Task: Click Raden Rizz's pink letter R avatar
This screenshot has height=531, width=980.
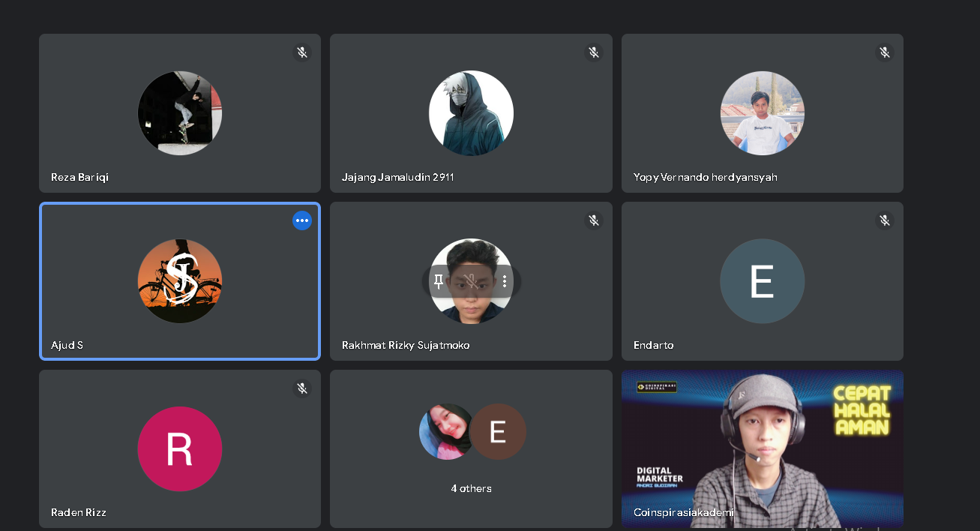Action: [x=180, y=448]
